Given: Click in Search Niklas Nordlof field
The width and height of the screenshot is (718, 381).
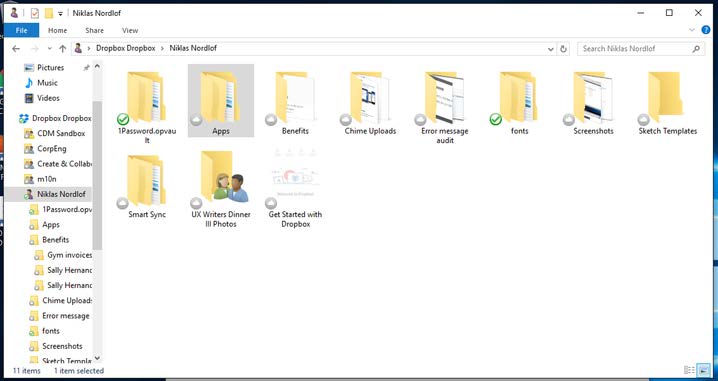Looking at the screenshot, I should pos(640,49).
